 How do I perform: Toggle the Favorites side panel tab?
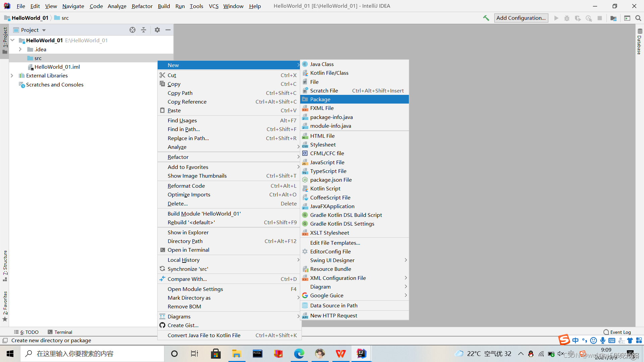tap(5, 306)
